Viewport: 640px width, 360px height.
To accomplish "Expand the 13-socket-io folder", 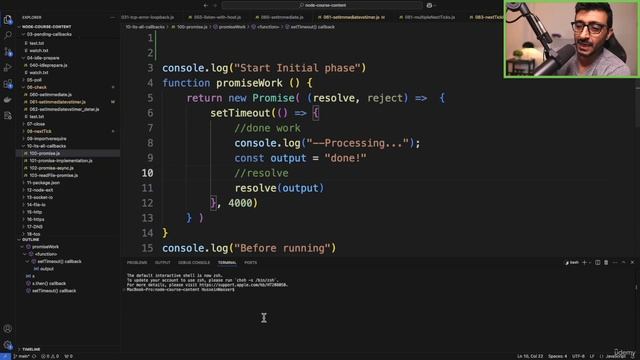I will coord(40,198).
